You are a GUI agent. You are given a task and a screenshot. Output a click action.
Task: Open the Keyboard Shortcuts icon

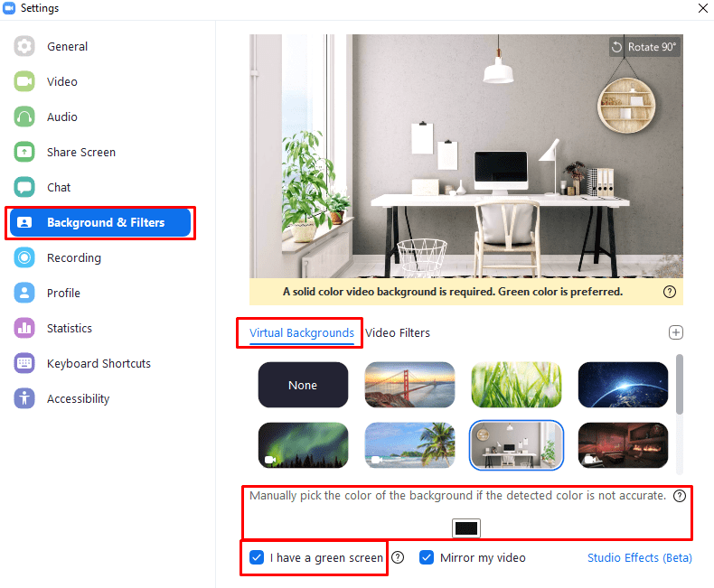[x=24, y=363]
